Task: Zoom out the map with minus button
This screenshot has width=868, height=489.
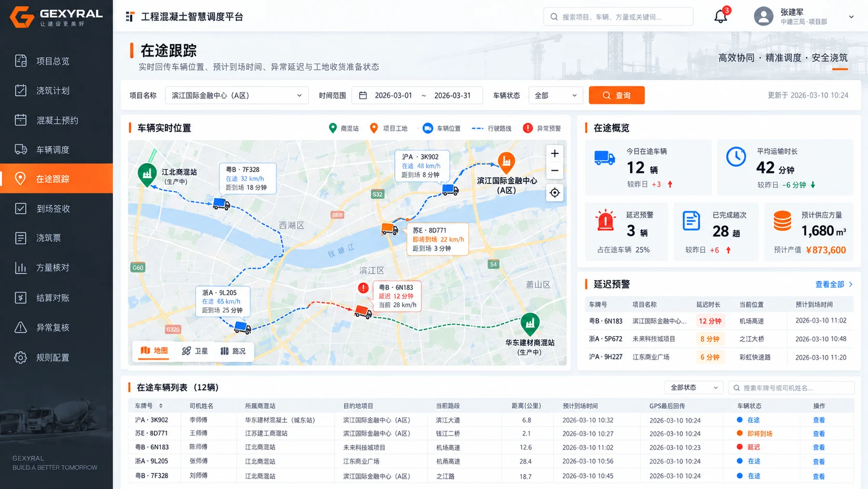Action: 554,170
